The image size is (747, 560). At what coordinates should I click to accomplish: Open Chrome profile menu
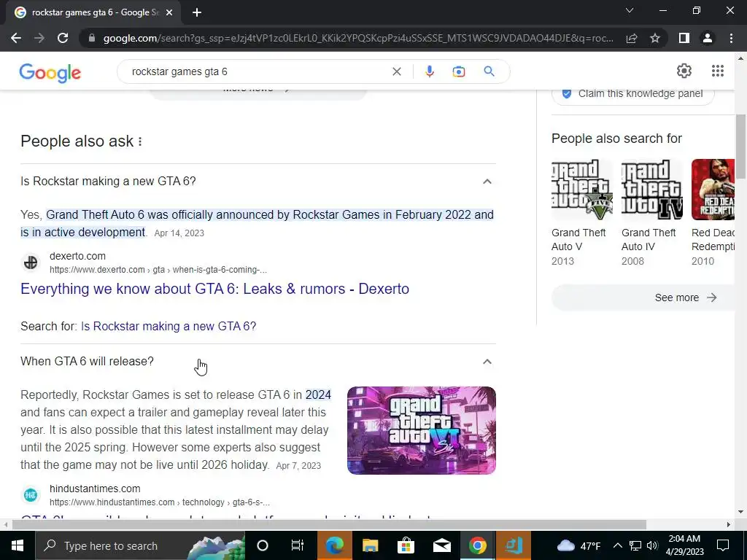click(708, 38)
